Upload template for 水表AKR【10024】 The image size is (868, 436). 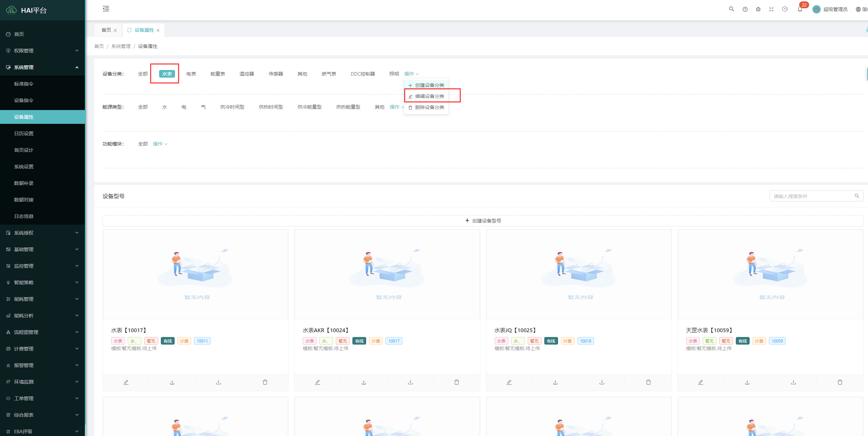pyautogui.click(x=364, y=382)
